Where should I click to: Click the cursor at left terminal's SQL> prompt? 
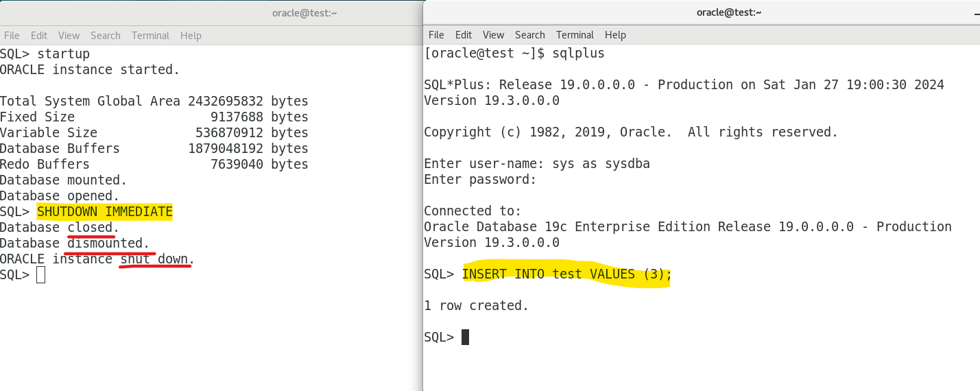(x=41, y=275)
